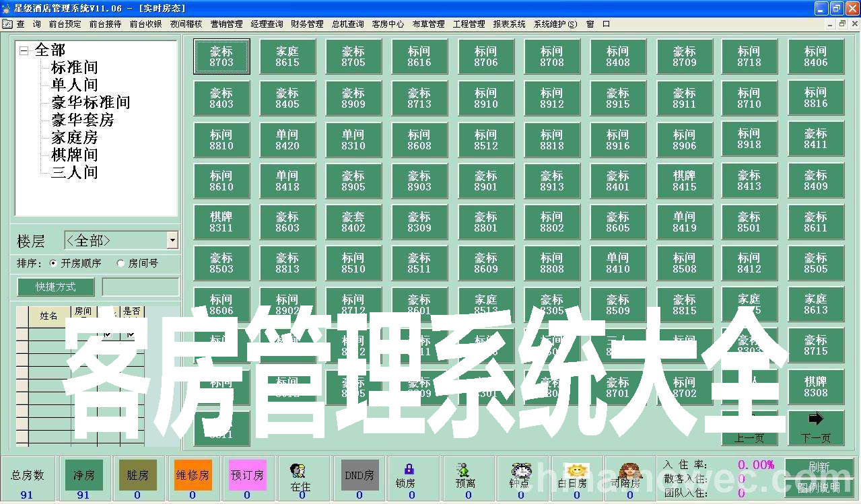Open the 楼层 floor dropdown

click(172, 240)
